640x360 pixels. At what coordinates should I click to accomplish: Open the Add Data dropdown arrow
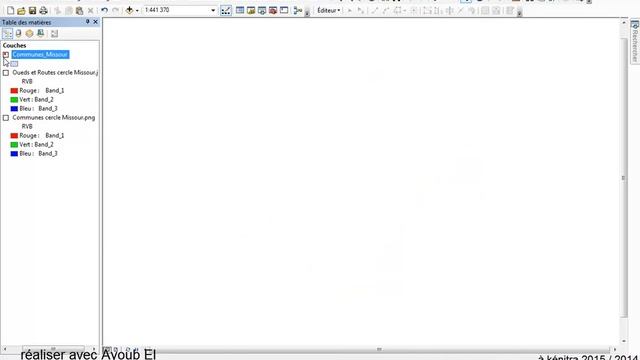[137, 11]
